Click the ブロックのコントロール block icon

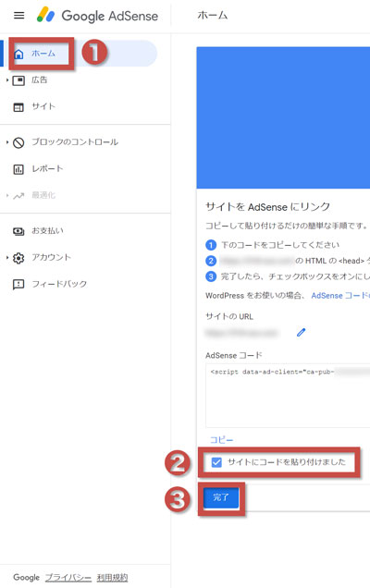[18, 142]
